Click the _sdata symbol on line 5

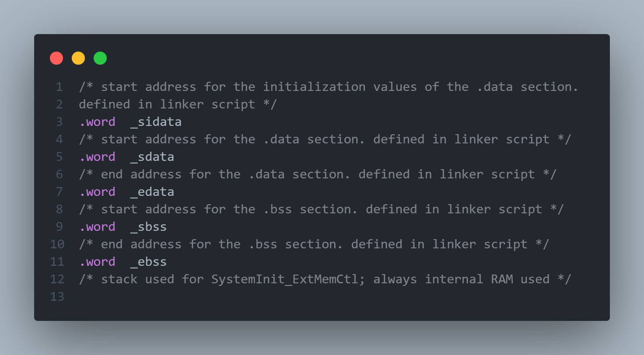click(152, 157)
